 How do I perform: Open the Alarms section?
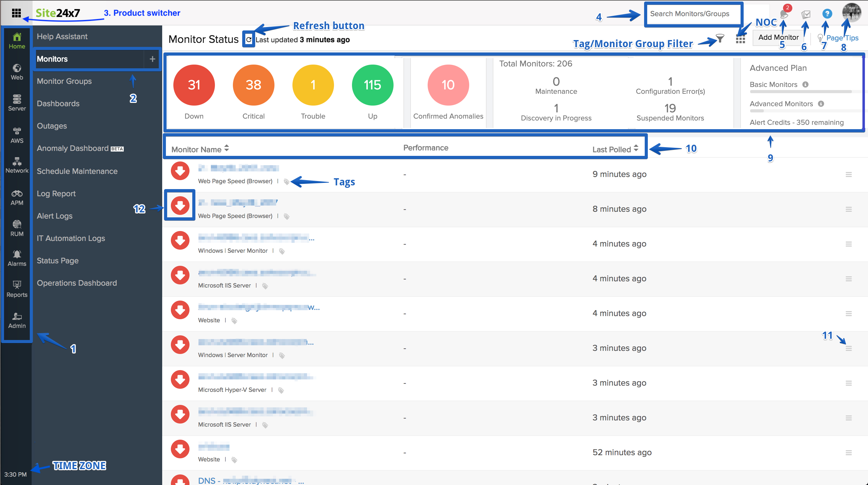coord(17,257)
